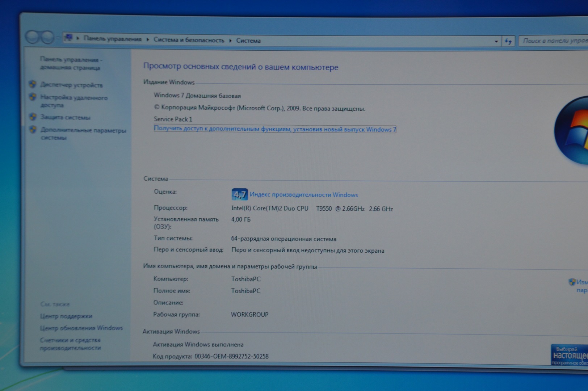588x391 pixels.
Task: Refresh the address bar with refresh icon
Action: [x=508, y=41]
